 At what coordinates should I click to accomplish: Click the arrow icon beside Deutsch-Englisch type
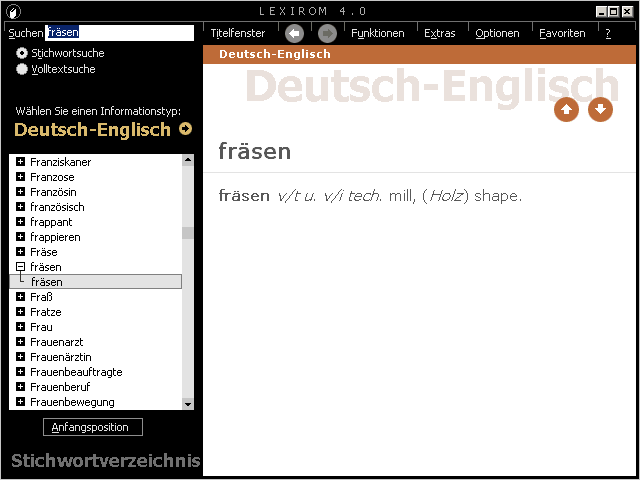(x=185, y=129)
